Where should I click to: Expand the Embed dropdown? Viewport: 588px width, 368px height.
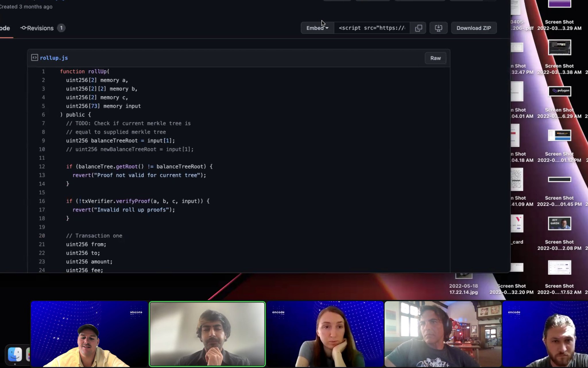tap(317, 28)
